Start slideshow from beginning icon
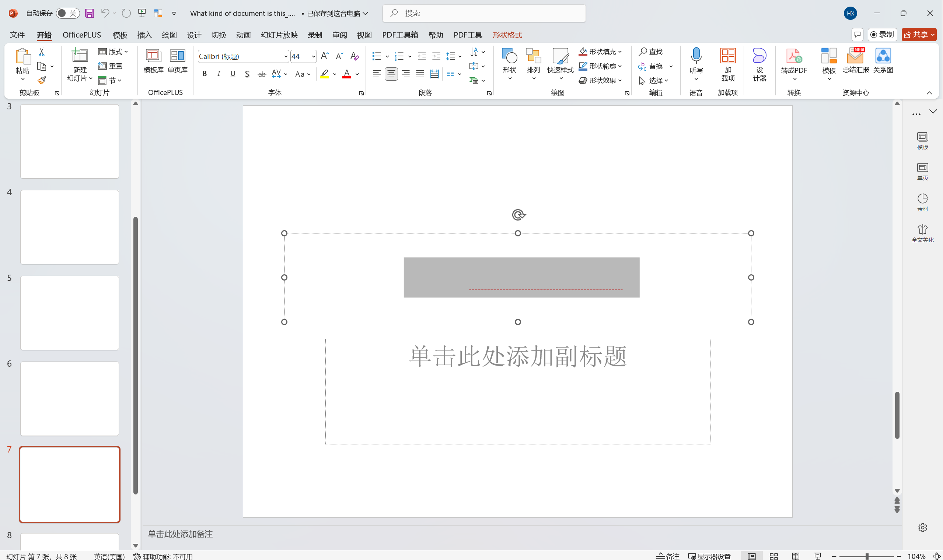Screen dimensions: 943x560 tap(142, 13)
